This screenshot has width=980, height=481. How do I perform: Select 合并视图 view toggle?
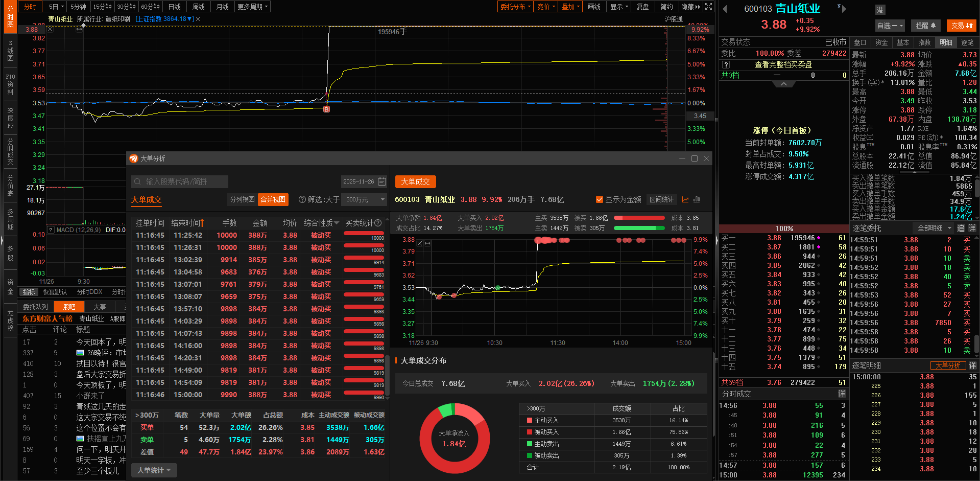273,199
